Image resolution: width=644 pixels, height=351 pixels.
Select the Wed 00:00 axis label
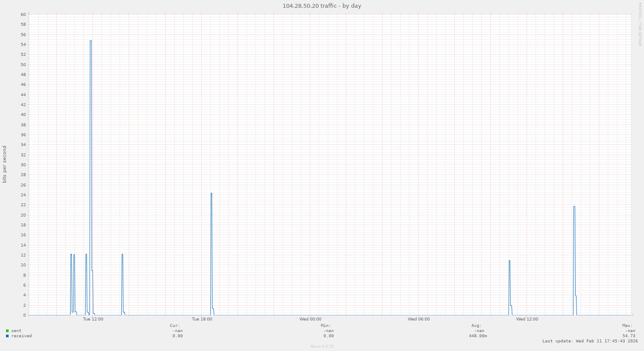point(310,319)
